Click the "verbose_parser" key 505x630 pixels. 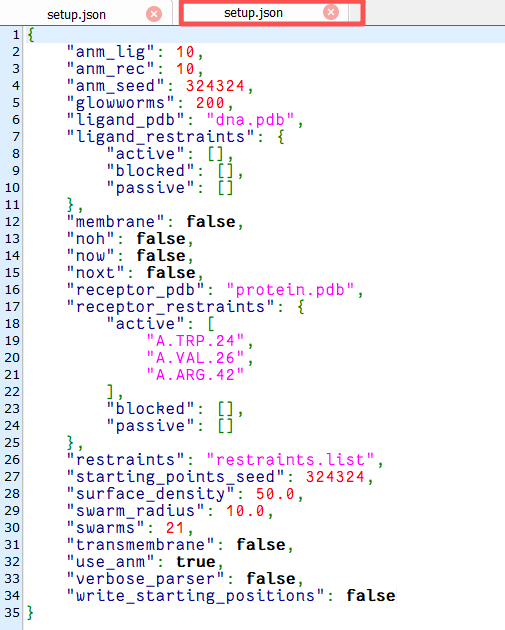(x=145, y=579)
